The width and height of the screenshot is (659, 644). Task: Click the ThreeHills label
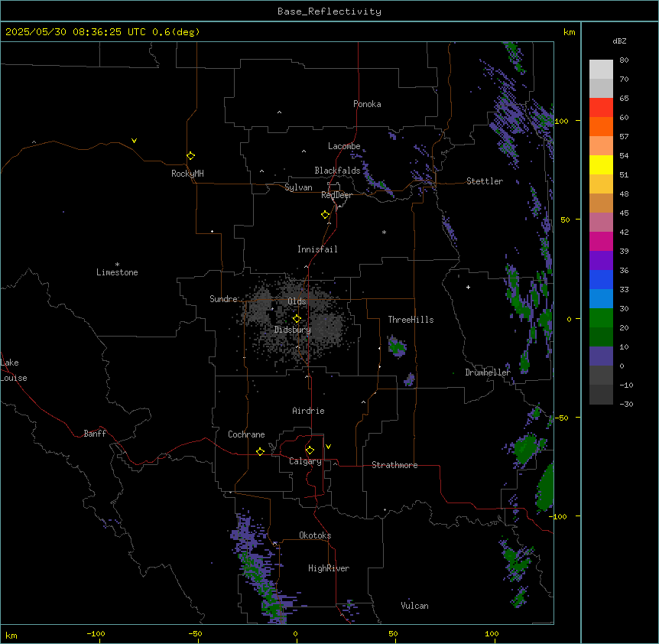coord(411,320)
